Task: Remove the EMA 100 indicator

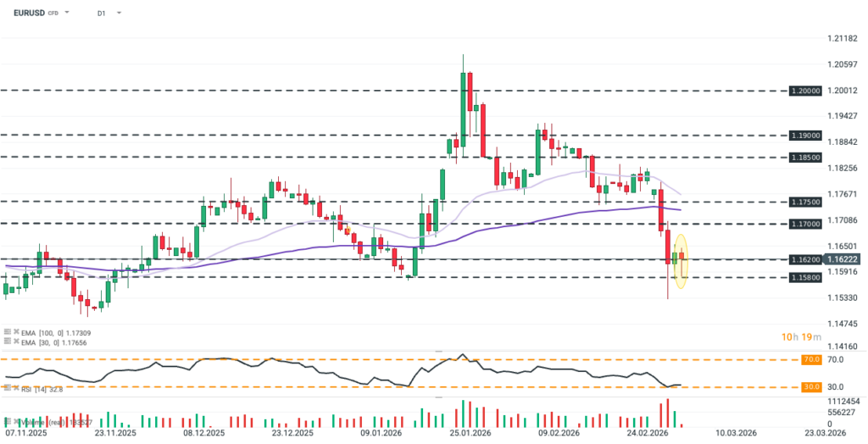Action: [16, 331]
